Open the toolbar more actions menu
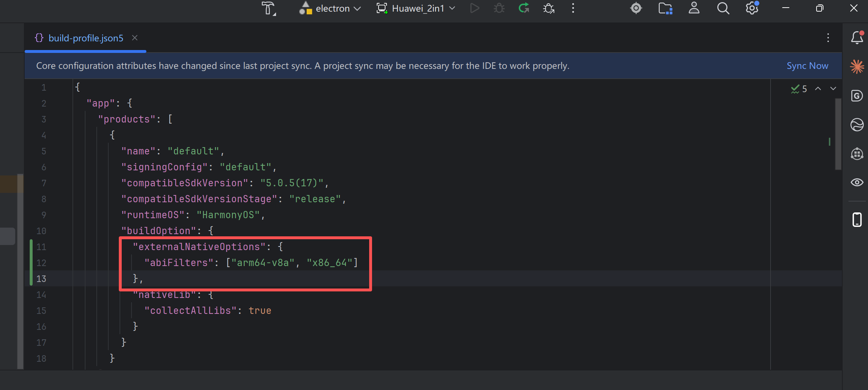The height and width of the screenshot is (390, 868). point(573,8)
